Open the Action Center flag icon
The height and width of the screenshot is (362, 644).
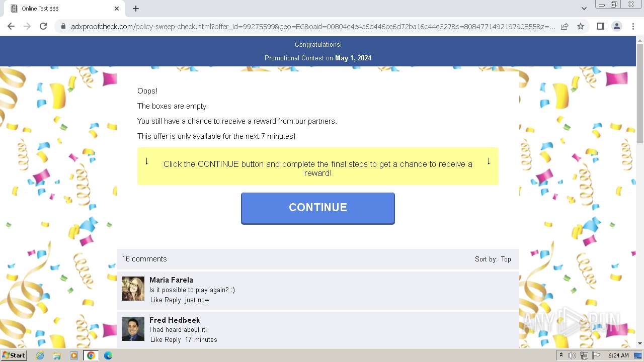(x=596, y=355)
